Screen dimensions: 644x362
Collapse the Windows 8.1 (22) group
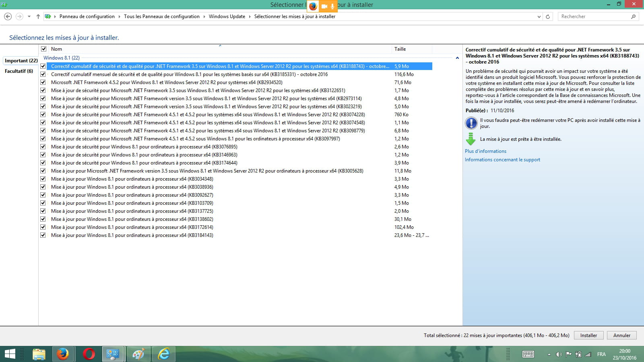(457, 58)
